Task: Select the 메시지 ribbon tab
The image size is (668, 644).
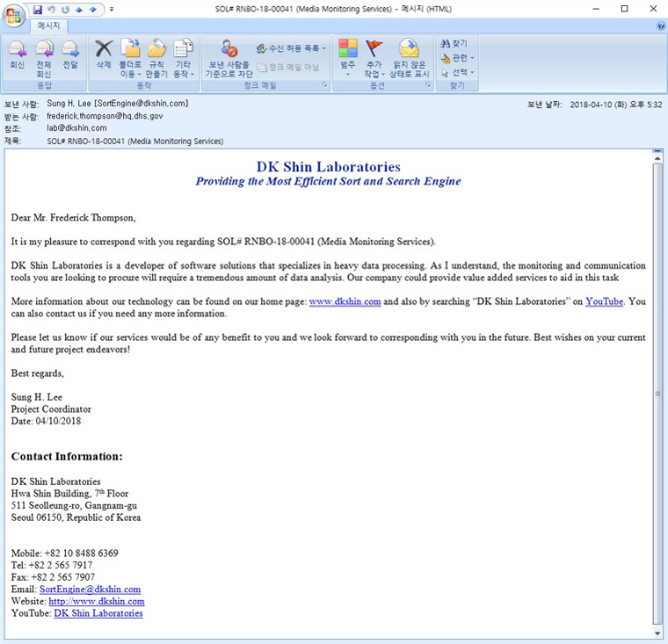Action: tap(48, 26)
